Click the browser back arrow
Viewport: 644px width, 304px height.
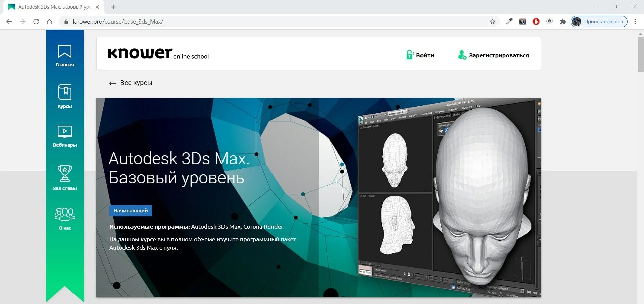9,22
